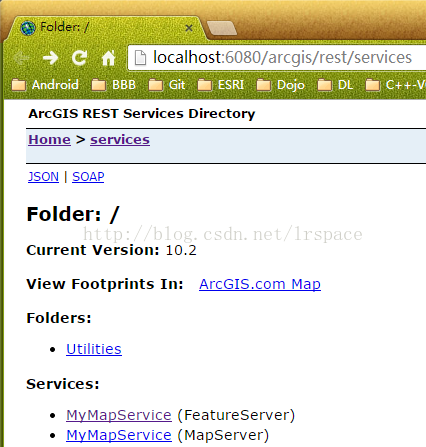Click the 'Current Version: 10.2' text
Viewport: 426px width, 447px height.
tap(111, 250)
